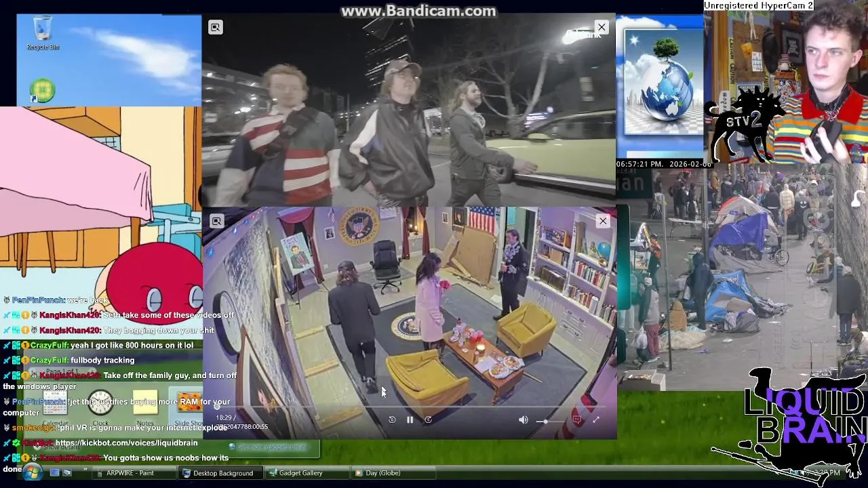Select the Clock gadget in Gadget Gallery
868x488 pixels.
coord(100,408)
